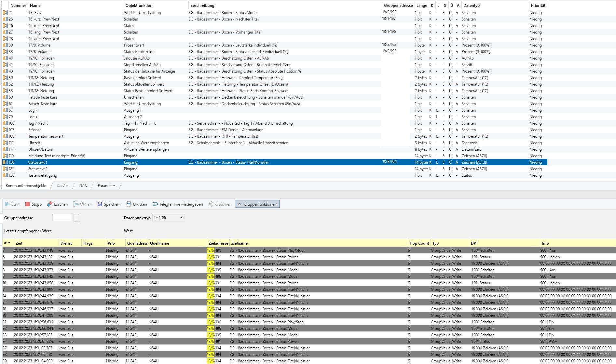Sort telegrams by the # column header

[x=7, y=243]
